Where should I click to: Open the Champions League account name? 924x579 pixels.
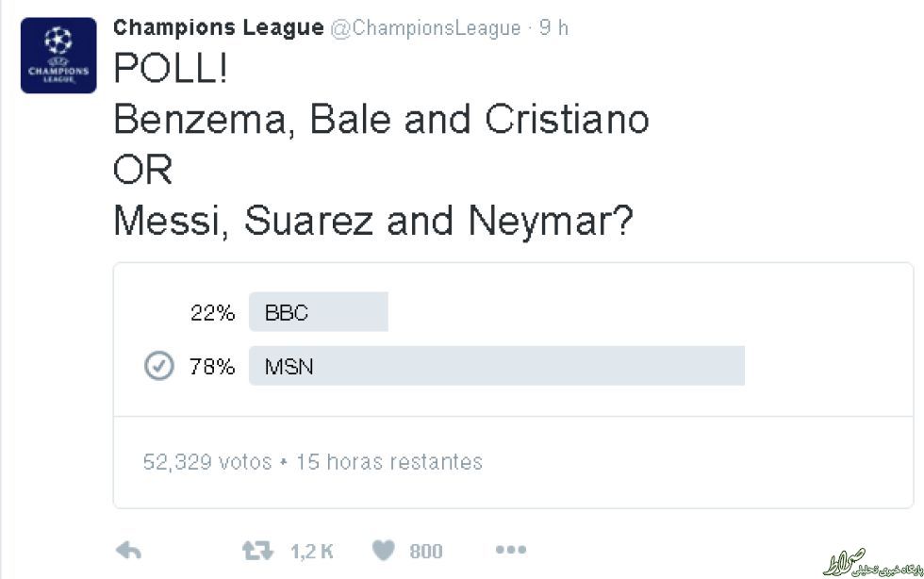click(x=218, y=27)
